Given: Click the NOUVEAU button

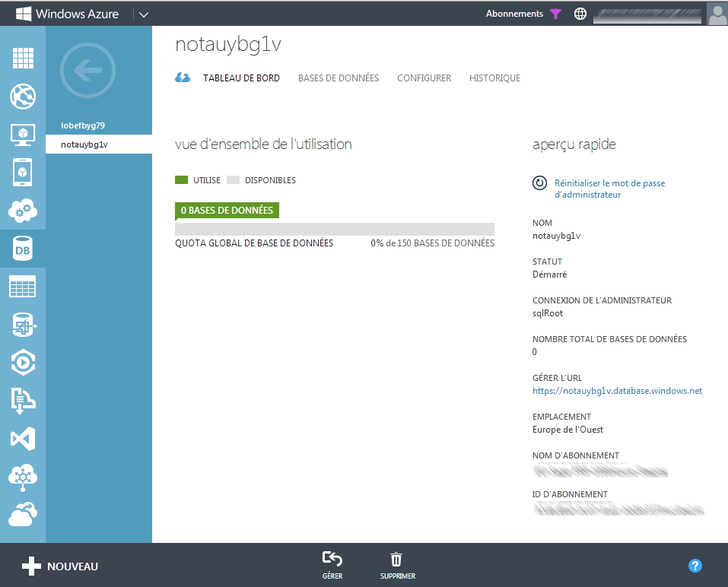Looking at the screenshot, I should coord(60,566).
